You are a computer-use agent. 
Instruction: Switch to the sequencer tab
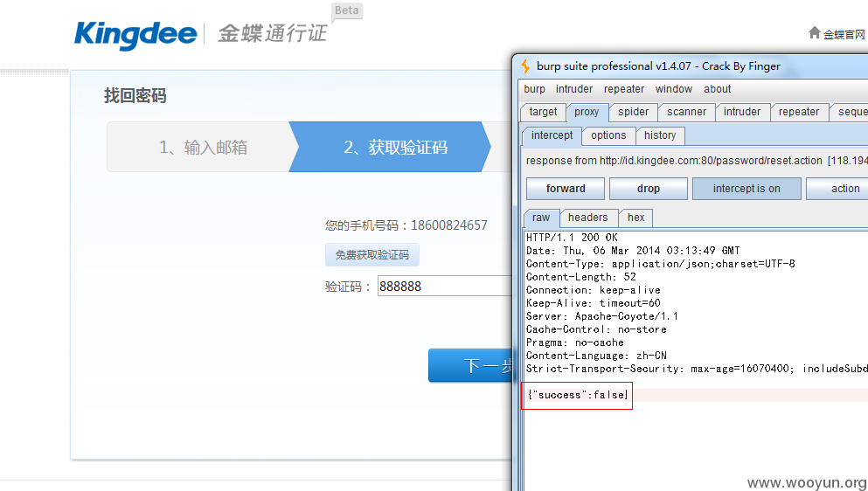(x=849, y=112)
